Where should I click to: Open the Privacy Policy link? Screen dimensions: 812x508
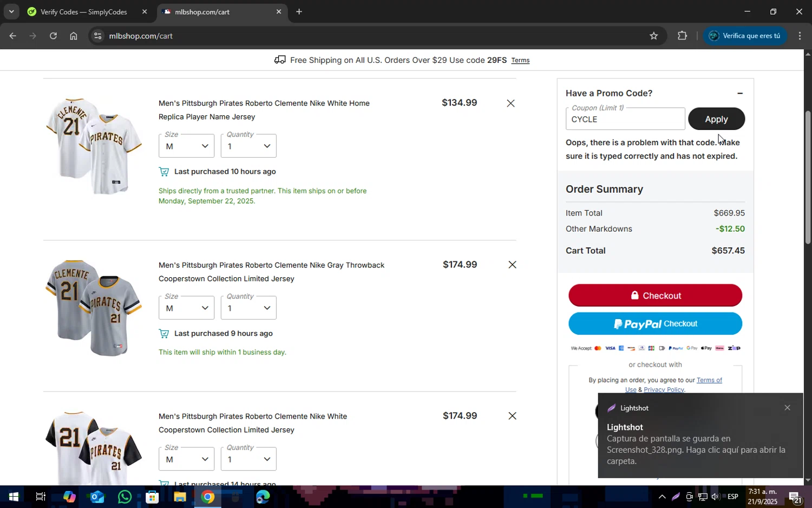[664, 389]
